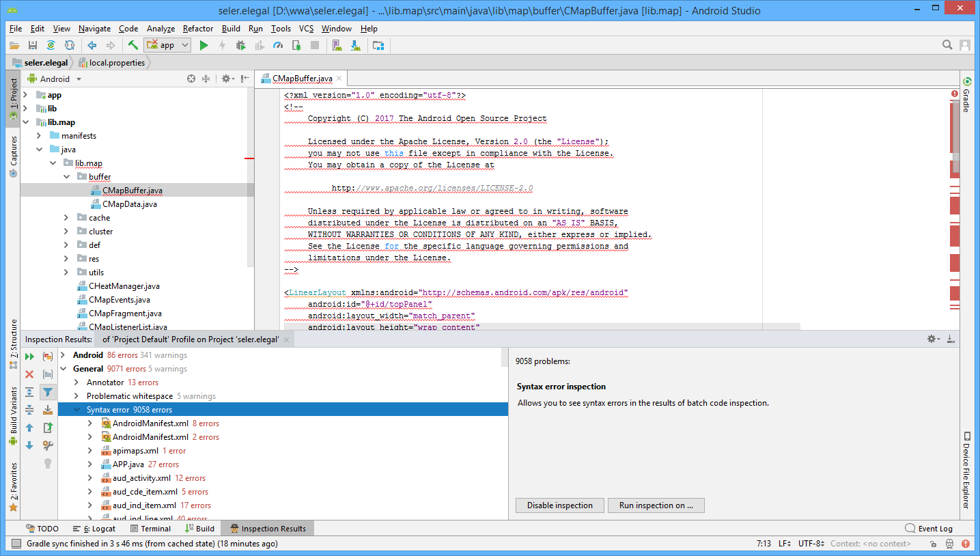
Task: Click the UTF-8 encoding status indicator
Action: coord(813,544)
